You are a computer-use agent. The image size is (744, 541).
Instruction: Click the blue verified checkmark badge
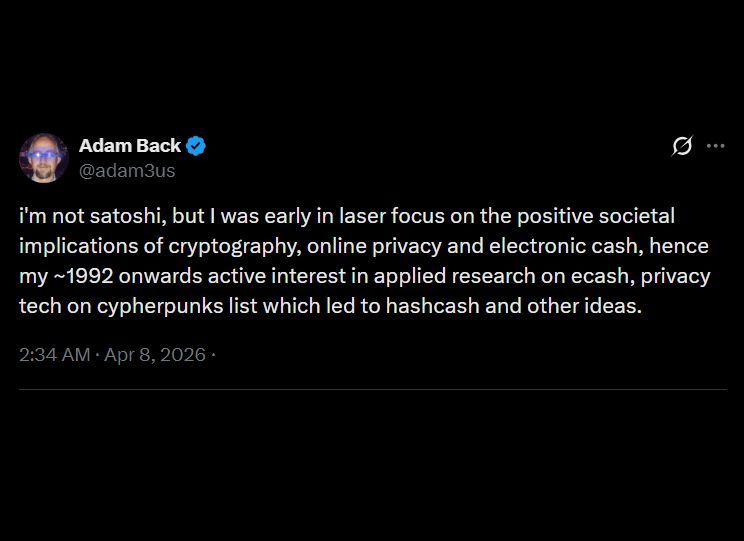196,146
